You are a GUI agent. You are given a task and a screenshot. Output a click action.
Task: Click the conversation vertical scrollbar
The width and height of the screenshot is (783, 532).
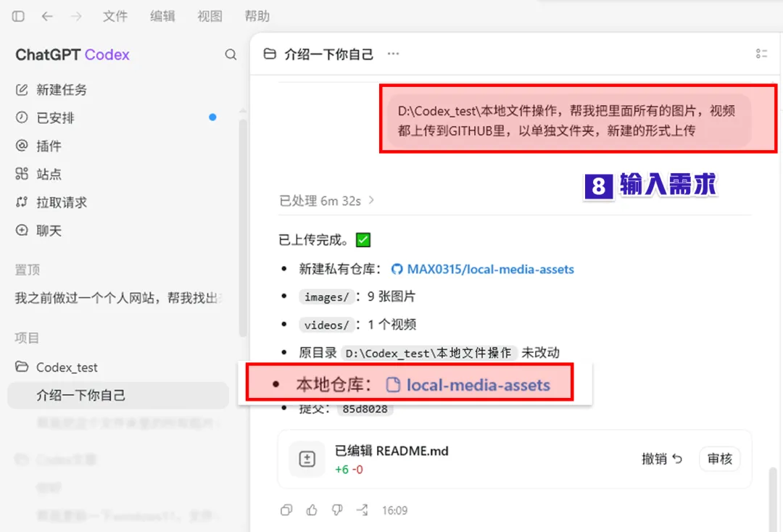(773, 499)
